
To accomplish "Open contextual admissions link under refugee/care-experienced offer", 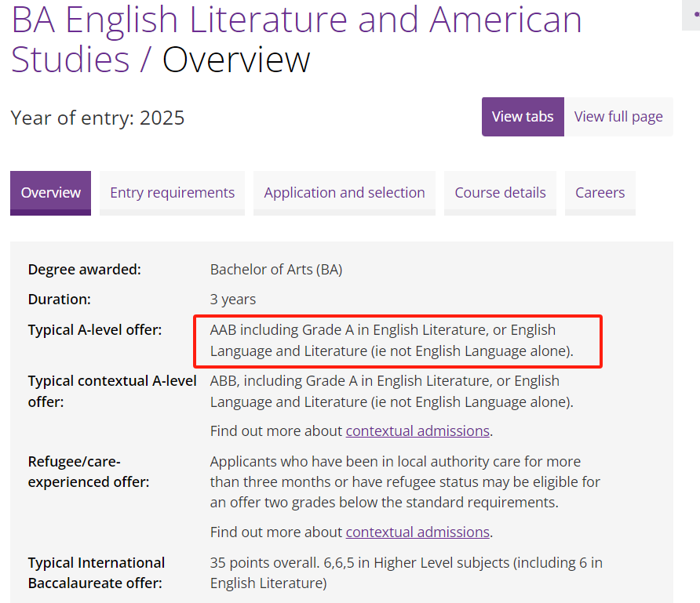I will (417, 532).
